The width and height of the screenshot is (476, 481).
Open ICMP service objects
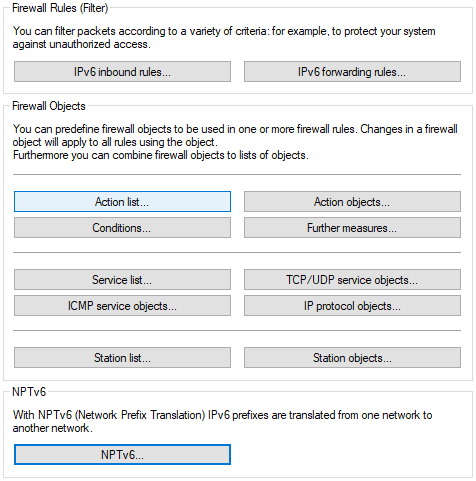(122, 306)
